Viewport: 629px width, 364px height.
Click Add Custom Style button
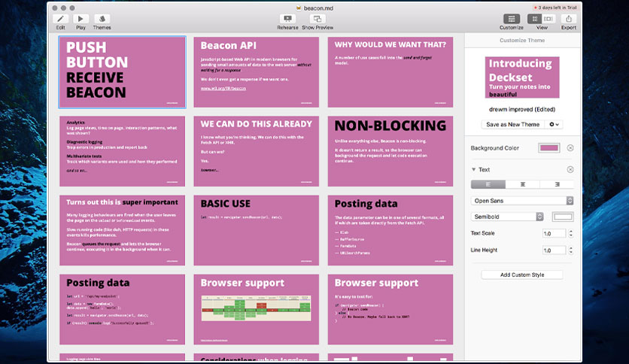point(522,275)
